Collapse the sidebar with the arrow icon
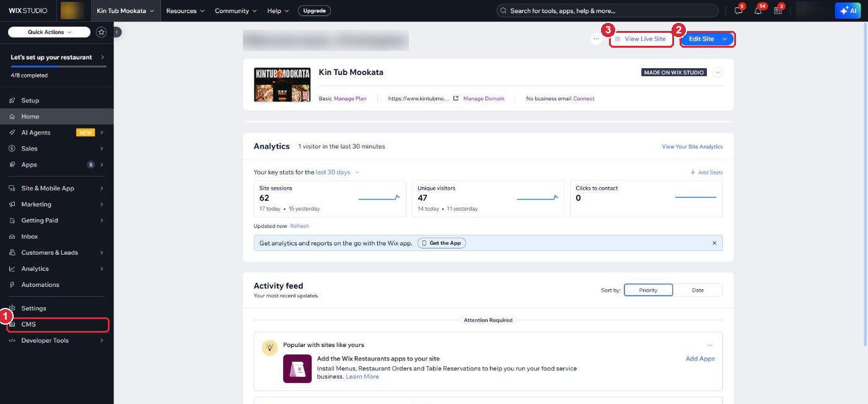 (x=118, y=32)
